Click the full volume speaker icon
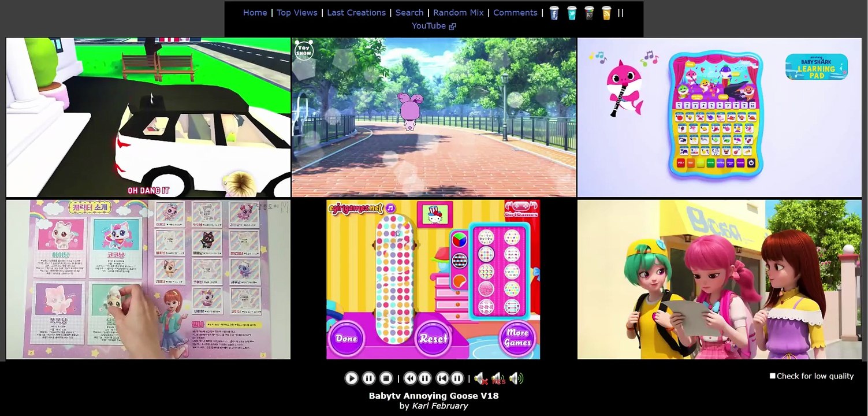The image size is (868, 416). [516, 378]
